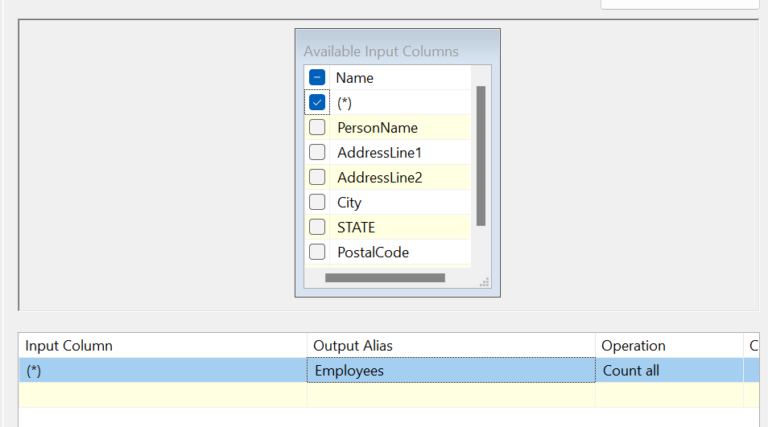Check the PersonName column checkbox
Image resolution: width=768 pixels, height=427 pixels.
[317, 127]
